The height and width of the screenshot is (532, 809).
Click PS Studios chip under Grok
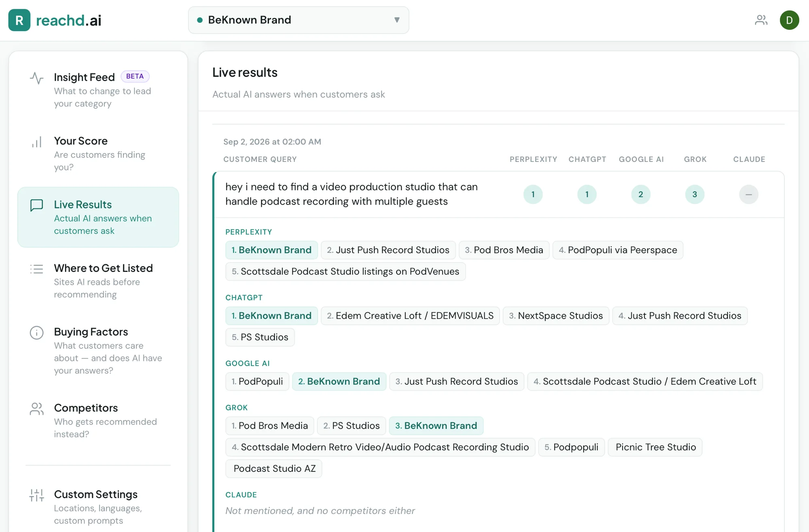click(x=352, y=426)
